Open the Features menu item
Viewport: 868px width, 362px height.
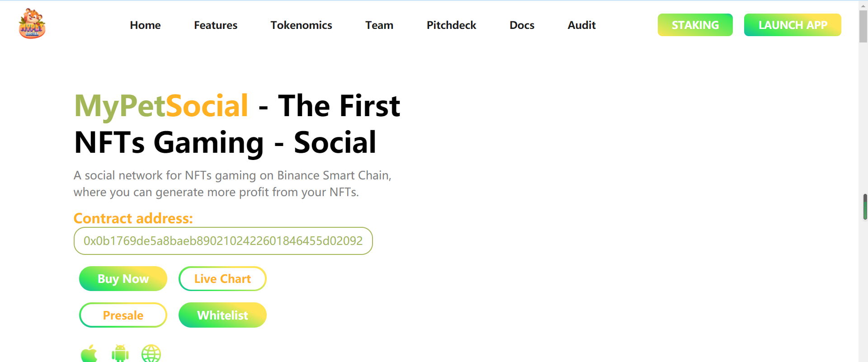pyautogui.click(x=216, y=25)
